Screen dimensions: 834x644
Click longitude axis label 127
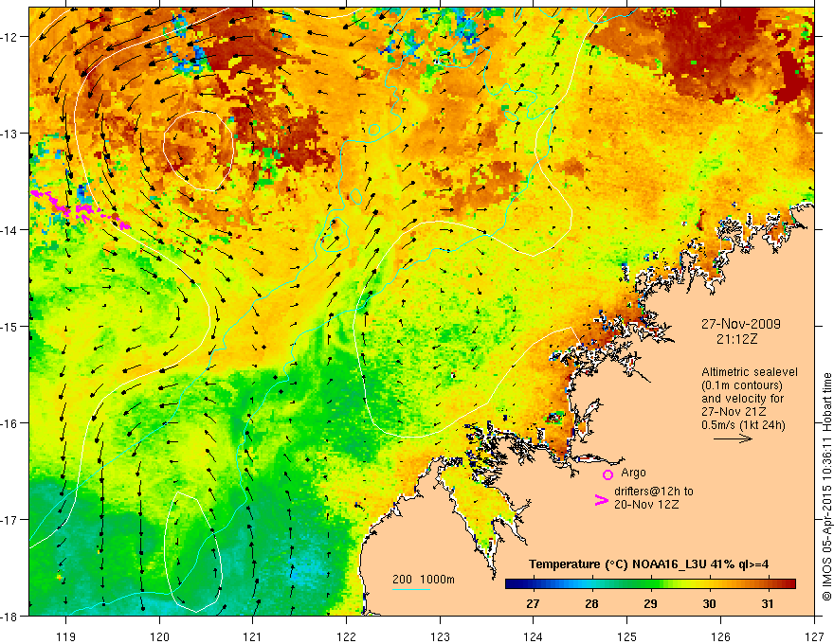814,636
